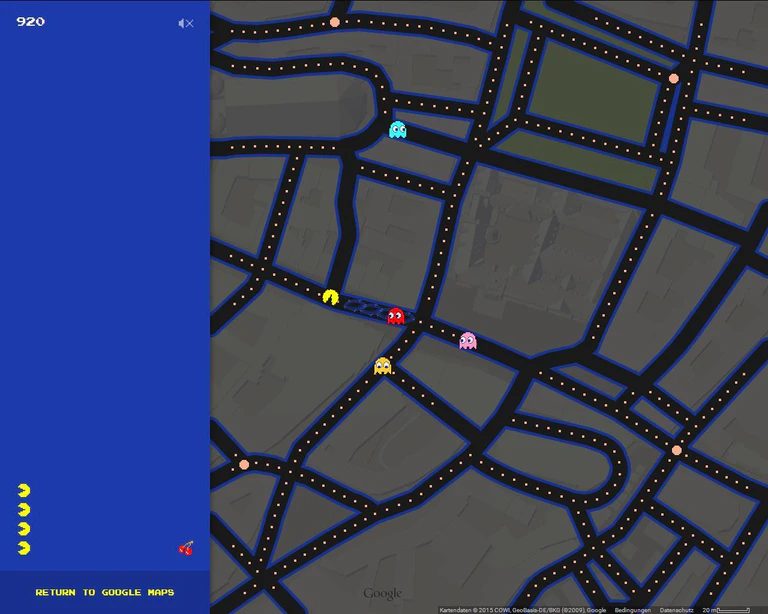
Task: Click the orange ghost Clyde
Action: click(x=383, y=366)
